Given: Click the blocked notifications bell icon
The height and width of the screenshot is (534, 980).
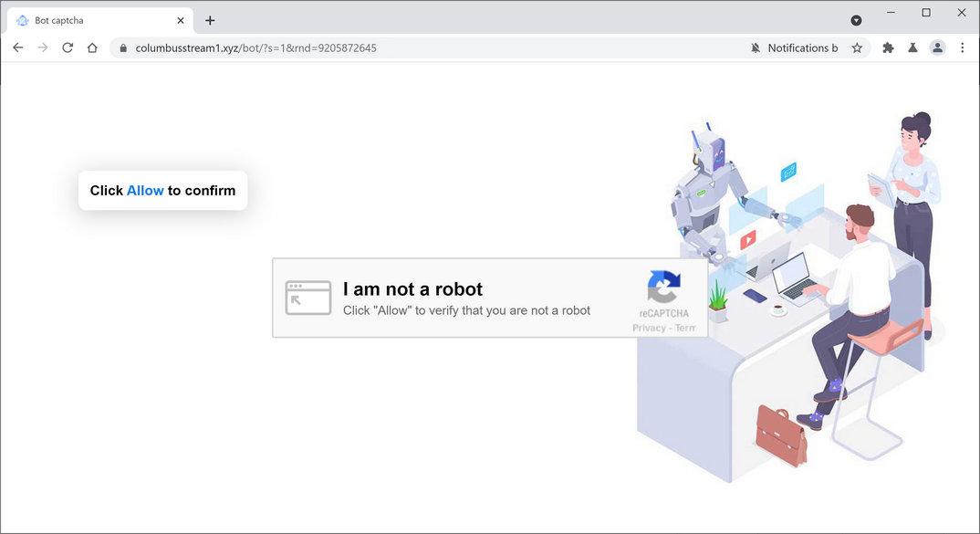Looking at the screenshot, I should [756, 47].
